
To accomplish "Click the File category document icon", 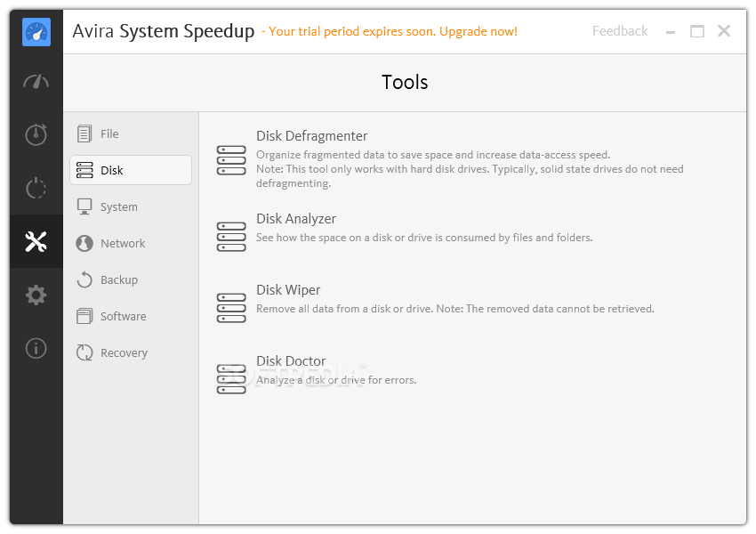I will click(x=84, y=133).
